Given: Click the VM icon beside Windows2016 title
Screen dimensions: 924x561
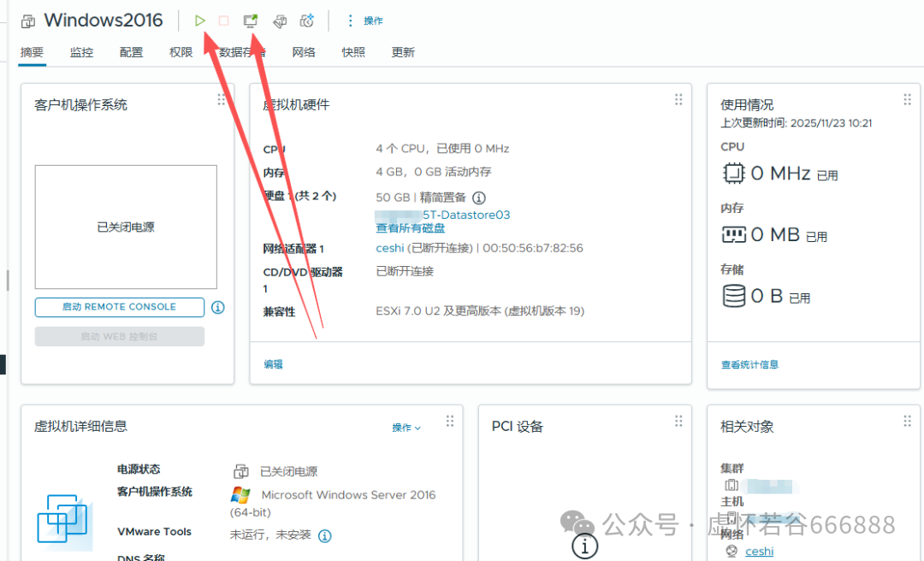Looking at the screenshot, I should coord(27,21).
